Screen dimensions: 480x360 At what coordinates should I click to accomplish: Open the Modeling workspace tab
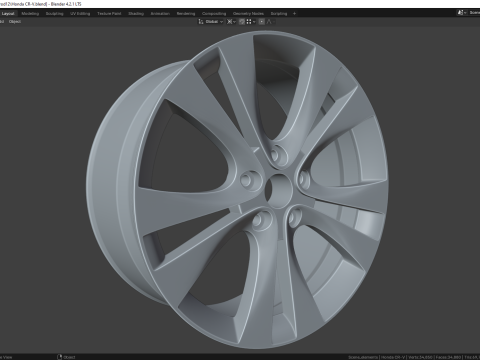(x=30, y=14)
